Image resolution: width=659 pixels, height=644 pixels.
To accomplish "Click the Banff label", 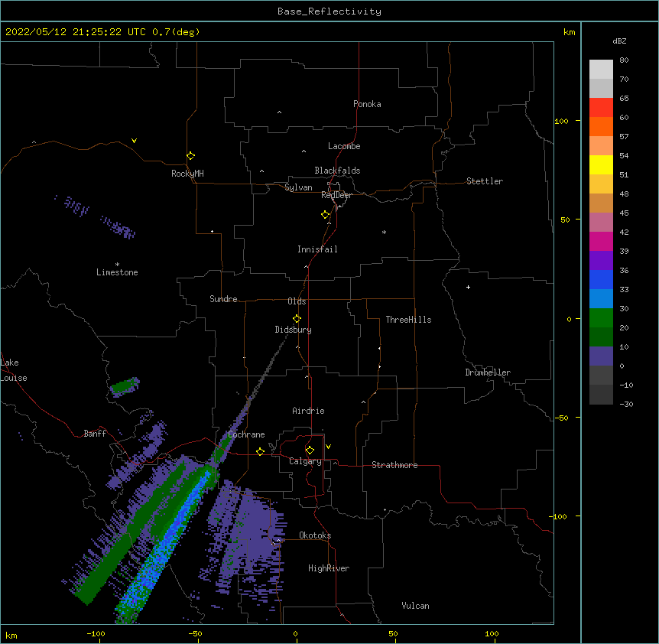I will [x=95, y=434].
